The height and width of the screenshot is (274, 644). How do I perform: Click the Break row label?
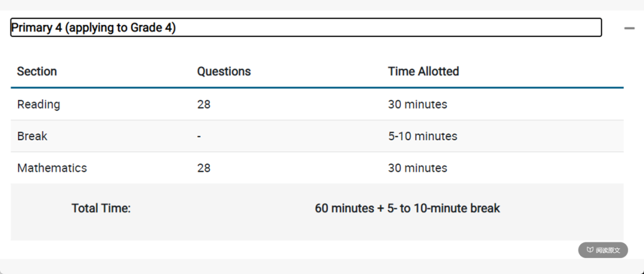[x=32, y=136]
